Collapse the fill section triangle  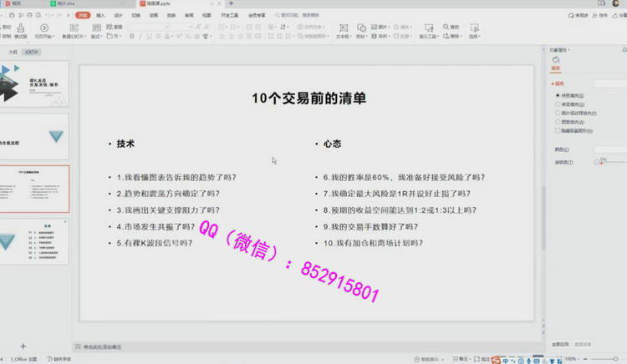tap(553, 83)
